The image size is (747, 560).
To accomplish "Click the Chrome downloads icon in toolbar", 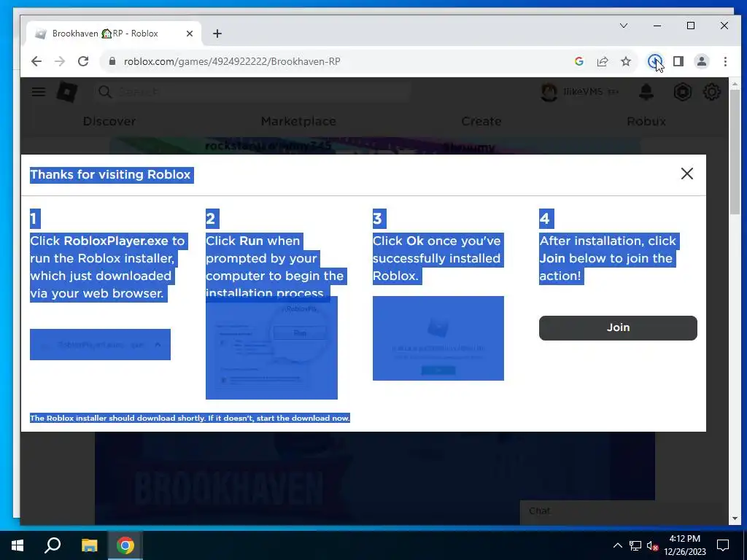I will click(654, 61).
